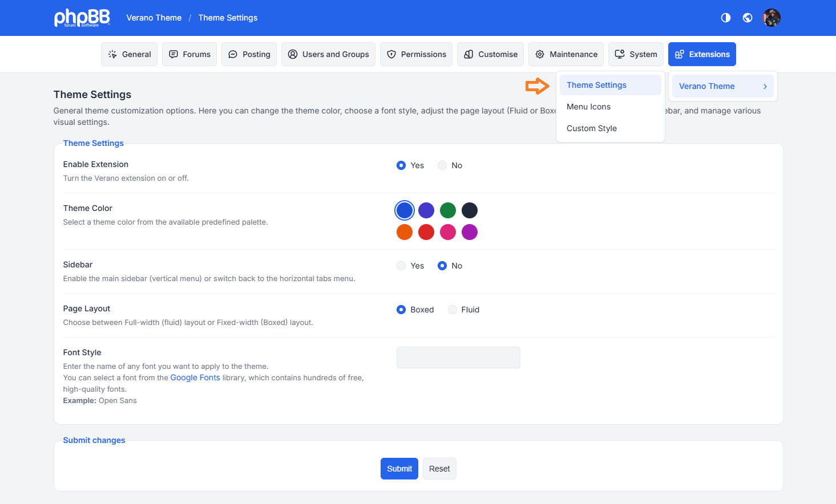Viewport: 836px width, 504px height.
Task: Pick the green theme color swatch
Action: pyautogui.click(x=448, y=210)
